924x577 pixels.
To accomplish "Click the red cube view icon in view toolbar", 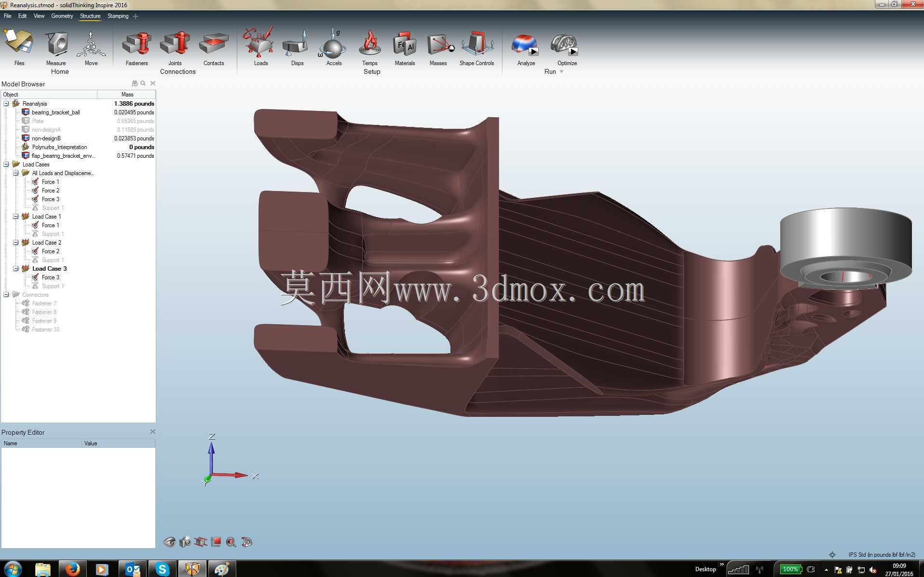I will (216, 542).
